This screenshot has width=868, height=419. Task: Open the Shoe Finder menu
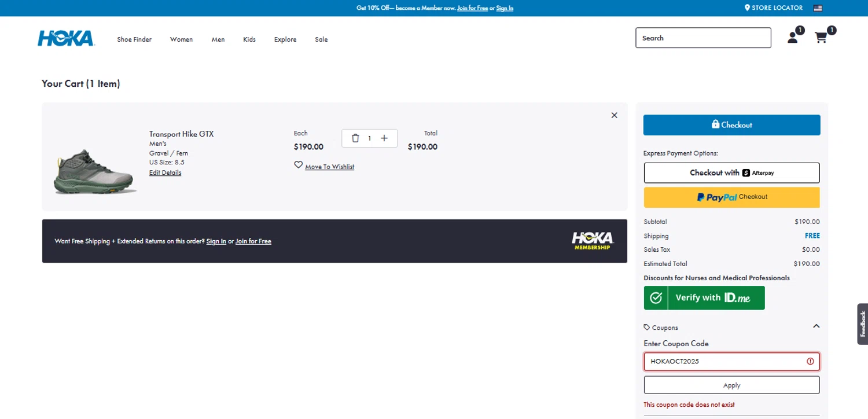[x=134, y=39]
